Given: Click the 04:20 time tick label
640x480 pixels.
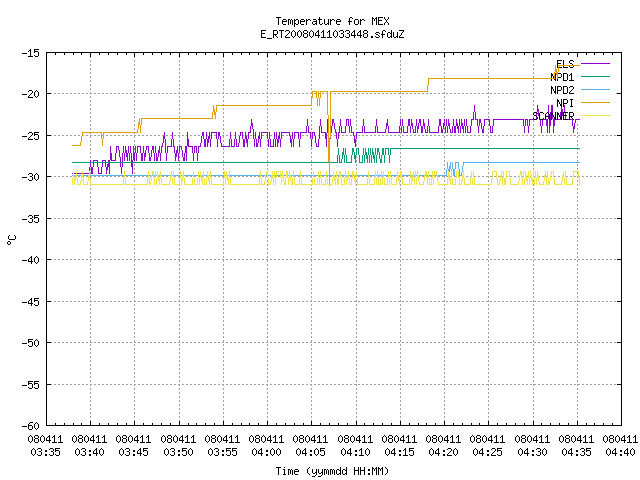Looking at the screenshot, I should pos(444,452).
